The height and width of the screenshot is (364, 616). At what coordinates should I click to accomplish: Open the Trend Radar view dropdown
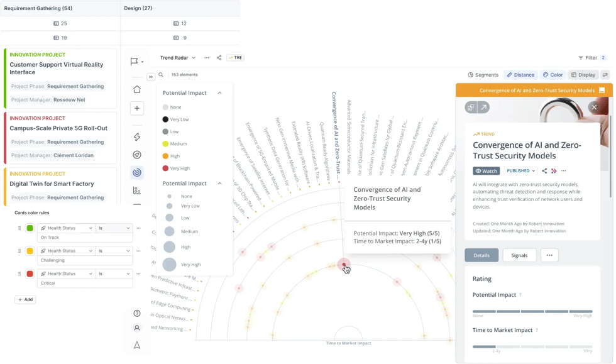click(x=178, y=58)
